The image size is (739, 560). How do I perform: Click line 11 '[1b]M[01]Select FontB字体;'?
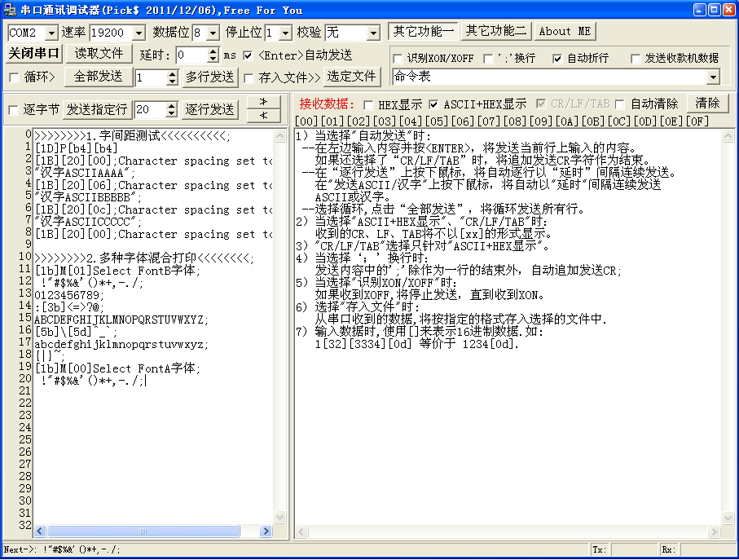tap(118, 271)
